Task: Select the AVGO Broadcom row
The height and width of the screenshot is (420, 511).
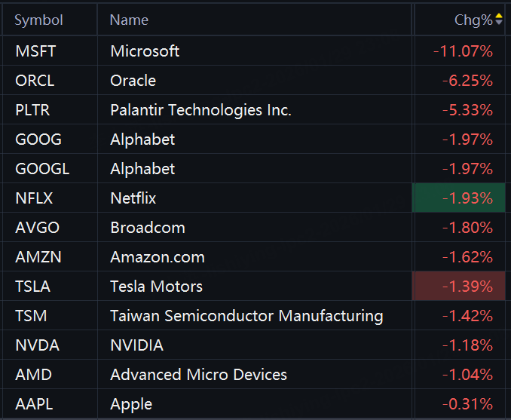Action: coord(147,228)
